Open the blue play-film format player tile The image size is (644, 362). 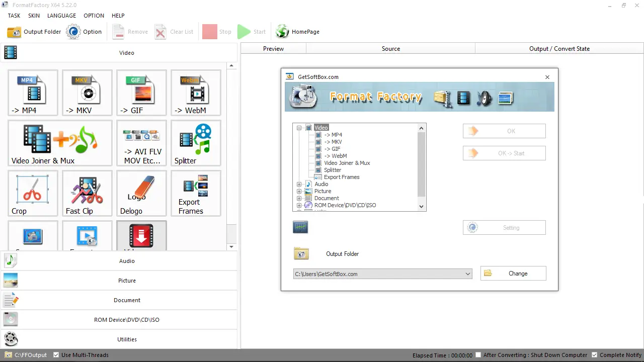click(88, 236)
